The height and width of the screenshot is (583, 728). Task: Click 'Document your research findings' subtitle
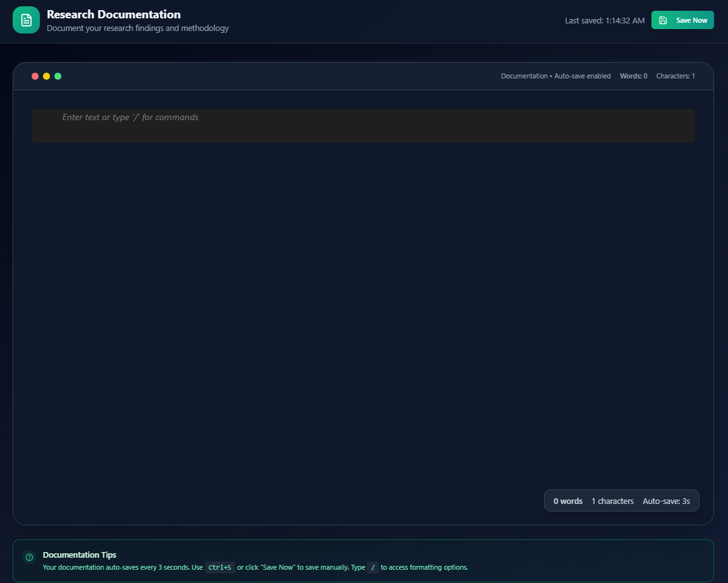coord(138,28)
